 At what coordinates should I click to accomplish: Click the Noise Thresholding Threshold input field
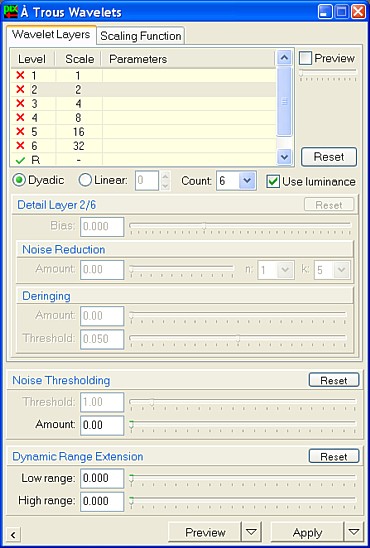coord(102,402)
